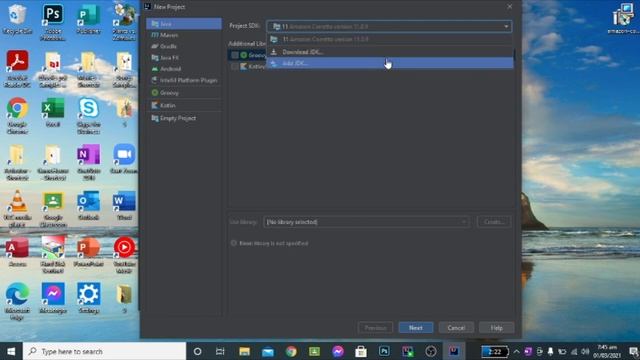640x360 pixels.
Task: Open PowerPoint desktop shortcut
Action: [88, 251]
